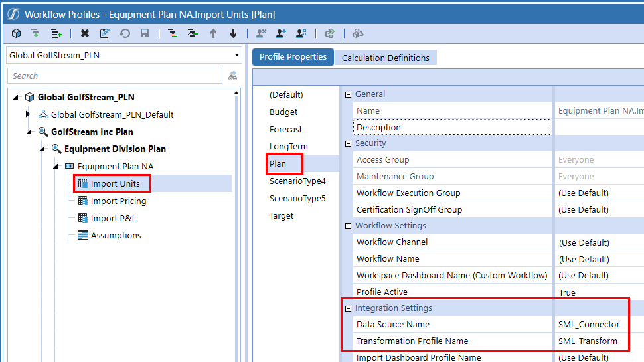Viewport: 644px width, 362px height.
Task: Collapse the Integration Settings section
Action: tap(349, 308)
